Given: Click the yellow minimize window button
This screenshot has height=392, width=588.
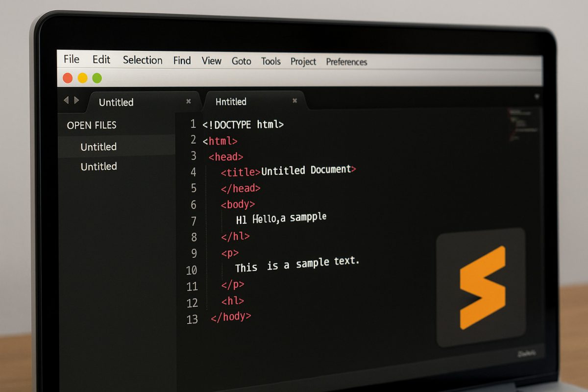Looking at the screenshot, I should [x=82, y=78].
